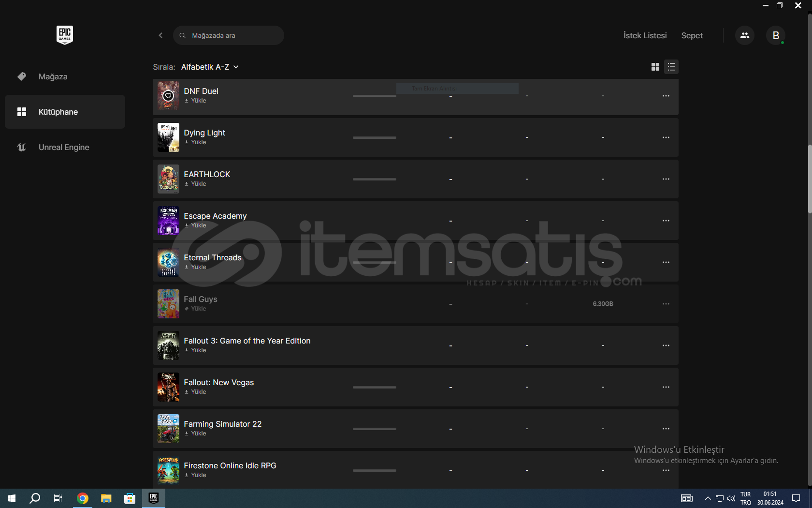
Task: Click the Unreal Engine icon in the sidebar
Action: click(22, 147)
